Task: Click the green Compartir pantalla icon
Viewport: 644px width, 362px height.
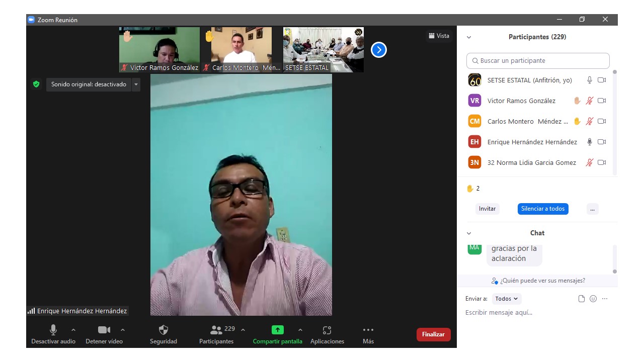Action: 278,330
